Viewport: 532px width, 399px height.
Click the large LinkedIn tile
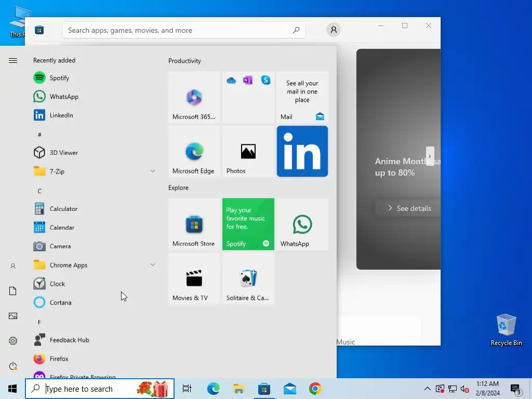click(x=302, y=151)
